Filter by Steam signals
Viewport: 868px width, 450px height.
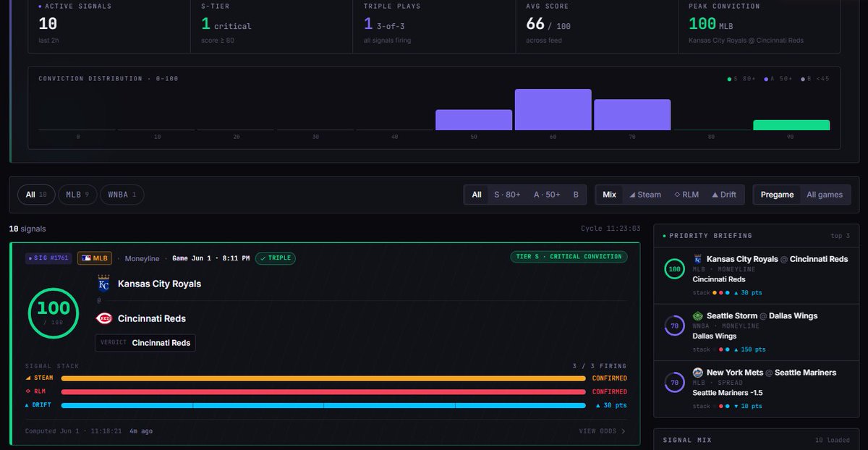pyautogui.click(x=644, y=195)
